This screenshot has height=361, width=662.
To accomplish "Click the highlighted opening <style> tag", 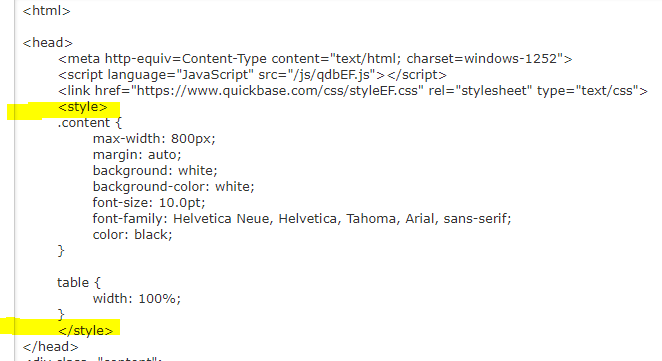I will [x=83, y=107].
